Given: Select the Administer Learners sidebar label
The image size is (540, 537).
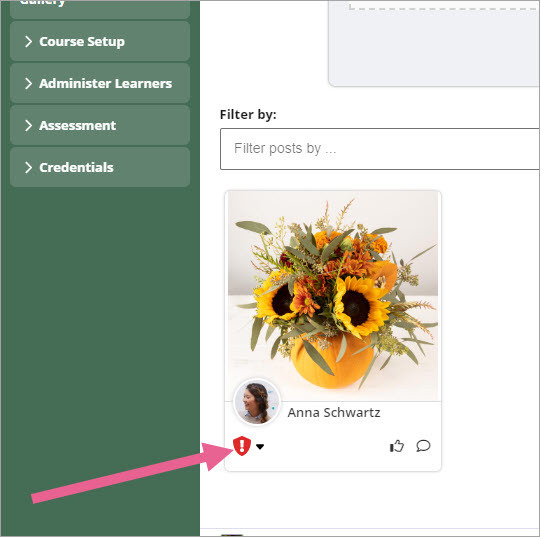Looking at the screenshot, I should (105, 83).
